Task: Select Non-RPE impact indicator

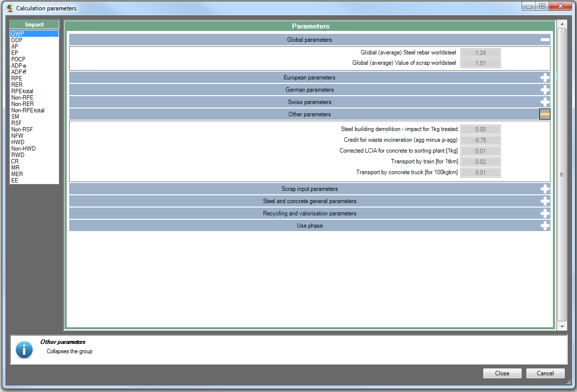Action: point(34,98)
